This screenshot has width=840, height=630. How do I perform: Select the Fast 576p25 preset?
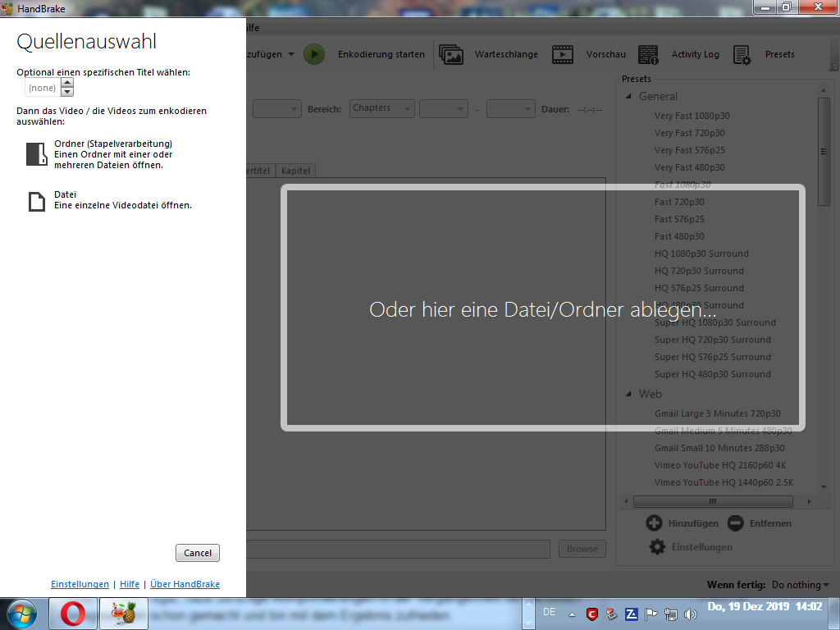click(679, 219)
